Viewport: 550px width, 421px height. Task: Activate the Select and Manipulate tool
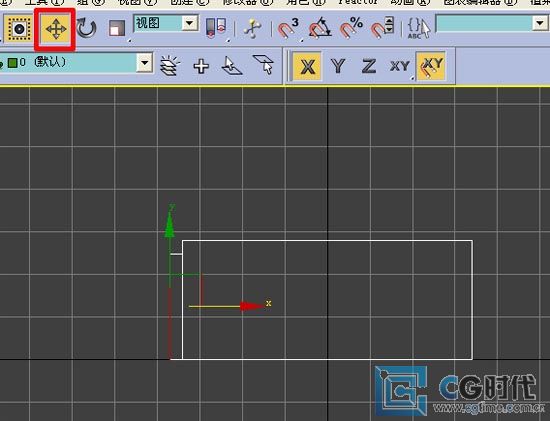tap(253, 28)
